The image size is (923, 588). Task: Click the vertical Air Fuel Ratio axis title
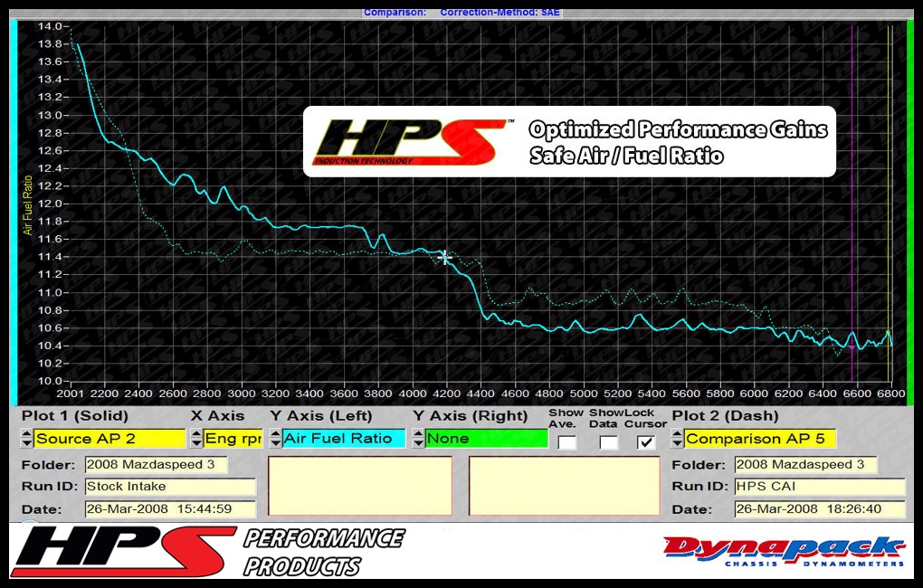(x=28, y=205)
